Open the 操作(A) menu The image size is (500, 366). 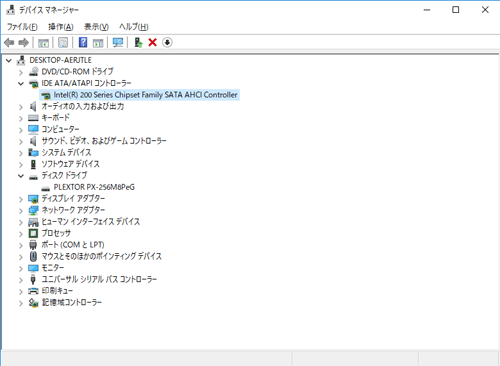[x=61, y=27]
